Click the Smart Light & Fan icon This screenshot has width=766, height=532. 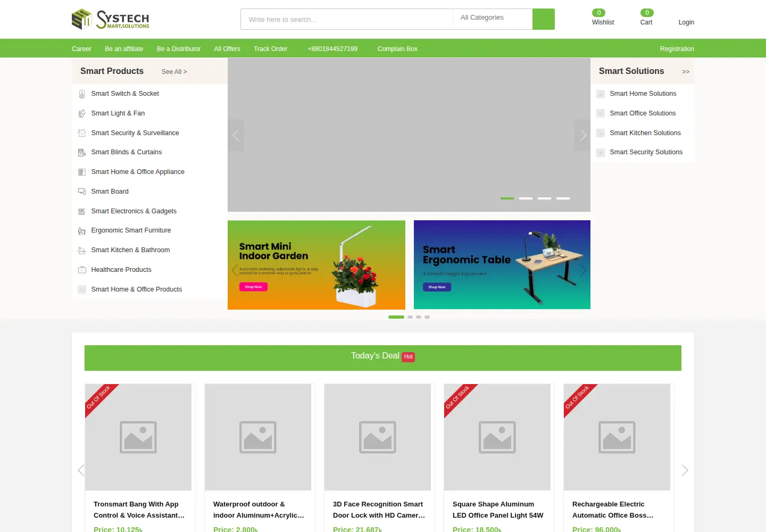click(x=82, y=113)
